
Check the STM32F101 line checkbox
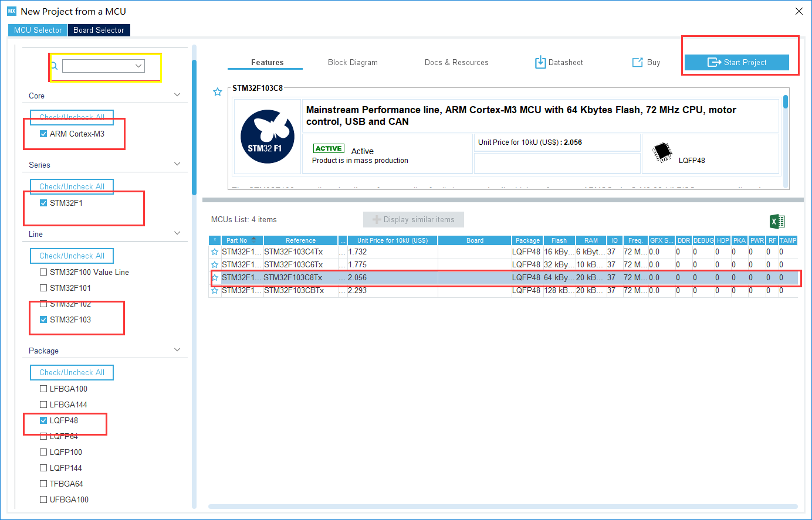click(43, 288)
